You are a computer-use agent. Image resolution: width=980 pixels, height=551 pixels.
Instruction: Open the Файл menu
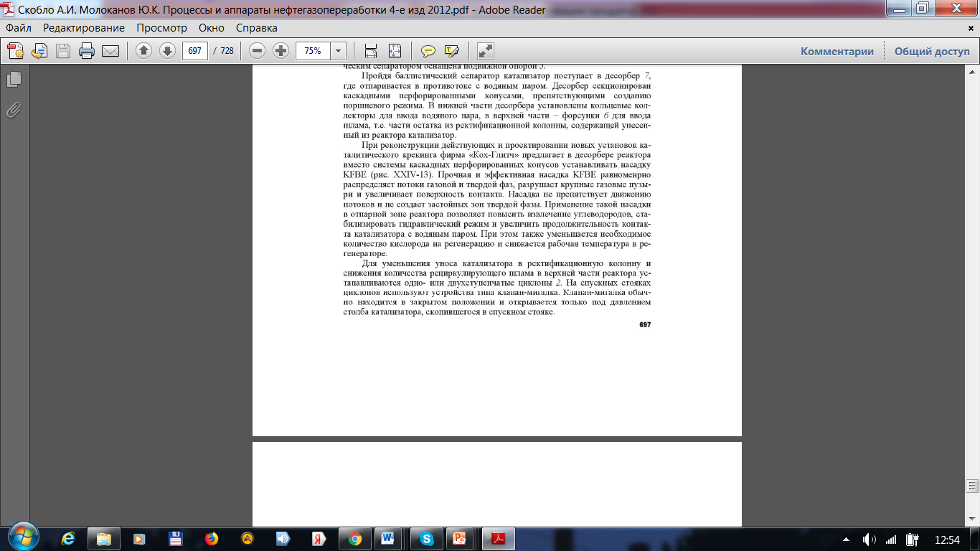[x=19, y=28]
